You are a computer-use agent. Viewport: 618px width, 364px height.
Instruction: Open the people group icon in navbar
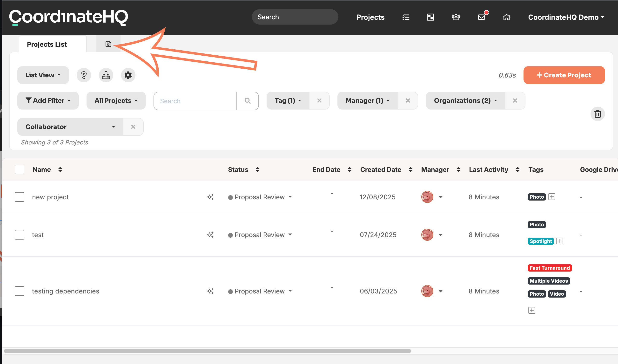(456, 17)
